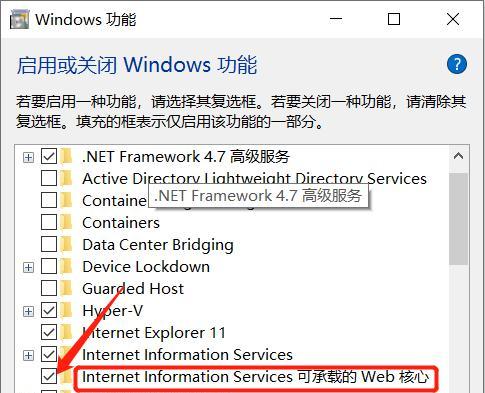Enable the Data Center Bridging checkbox
Image resolution: width=485 pixels, height=393 pixels.
pos(49,244)
